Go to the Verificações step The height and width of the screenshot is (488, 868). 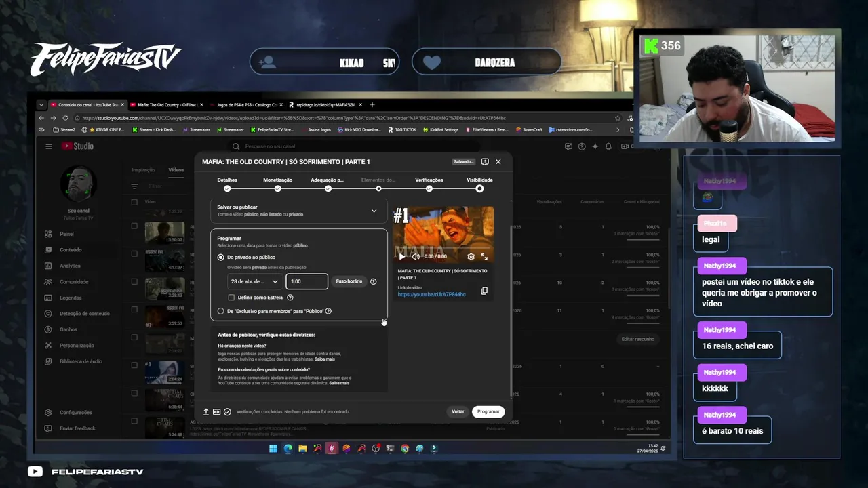coord(429,184)
